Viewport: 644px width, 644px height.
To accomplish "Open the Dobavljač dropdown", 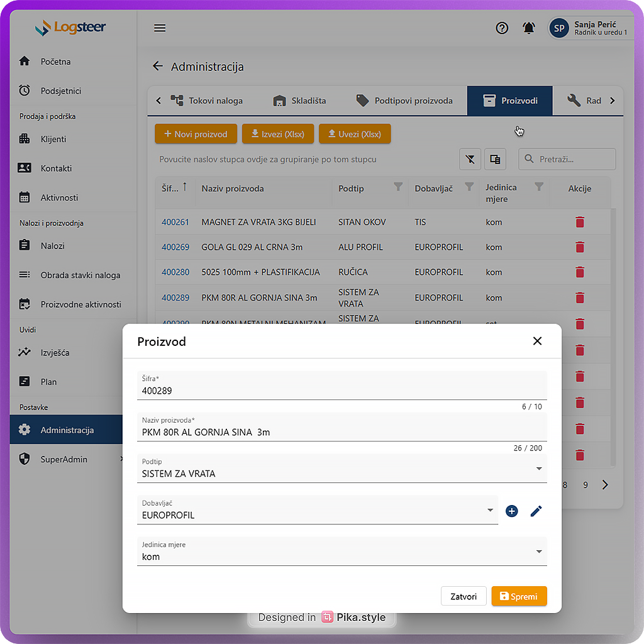I will click(x=490, y=510).
